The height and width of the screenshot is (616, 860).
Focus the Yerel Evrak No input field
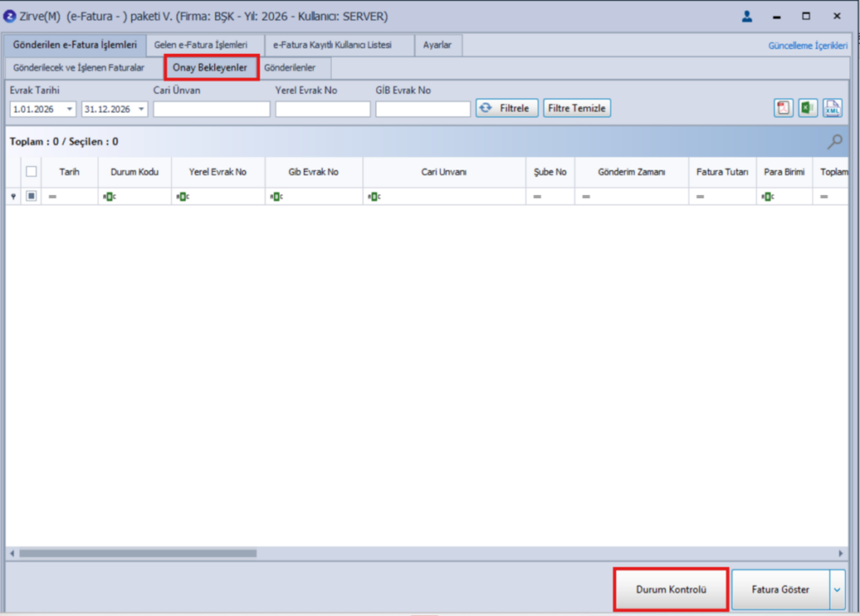(x=322, y=109)
